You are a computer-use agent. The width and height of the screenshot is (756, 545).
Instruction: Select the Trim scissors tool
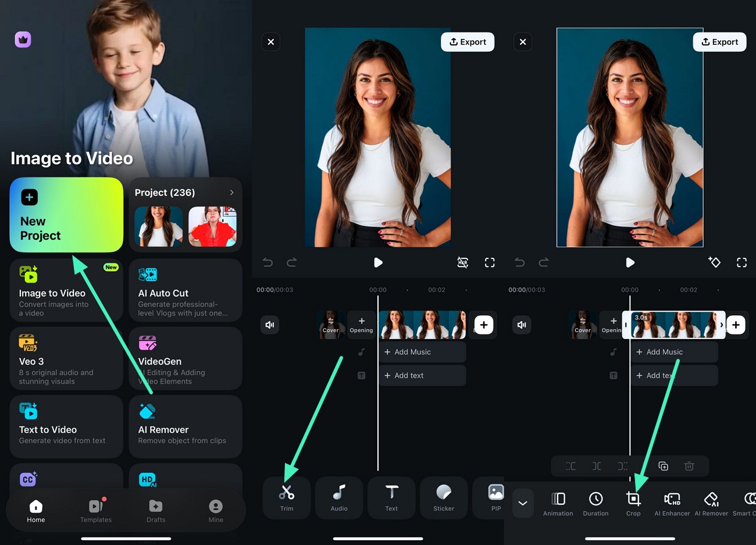pos(286,497)
